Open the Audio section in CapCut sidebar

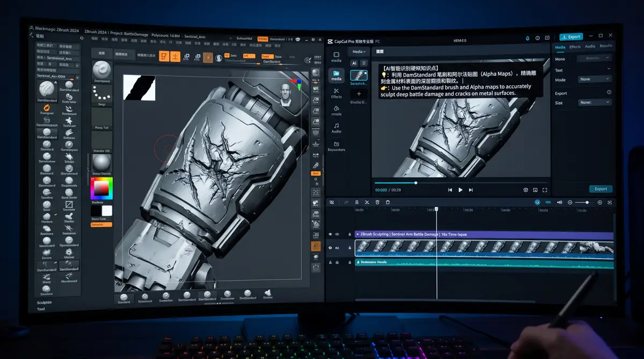click(336, 128)
